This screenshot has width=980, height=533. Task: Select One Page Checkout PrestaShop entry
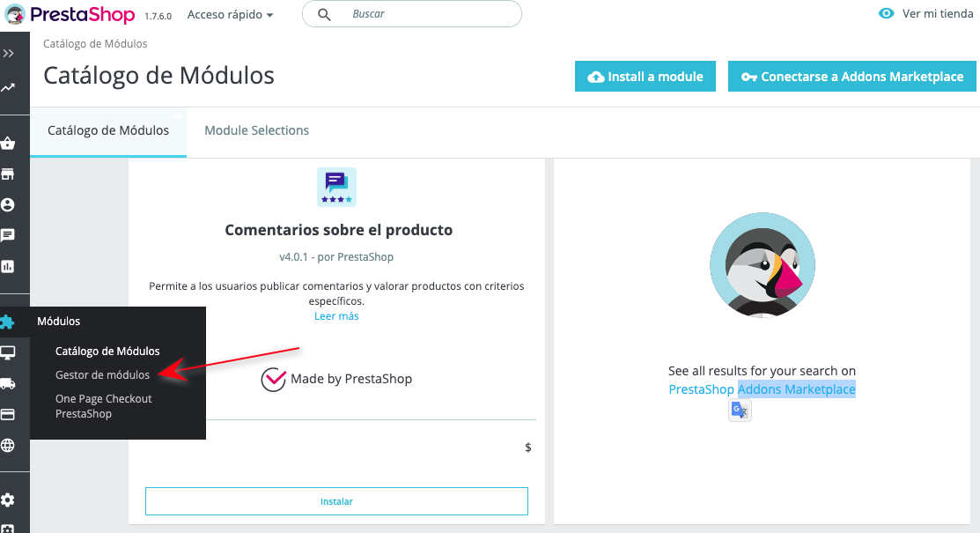[x=104, y=406]
